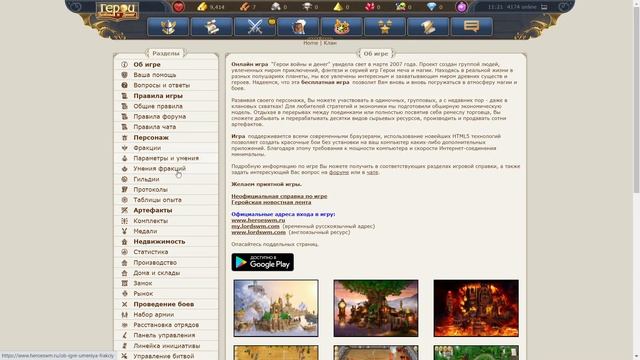
Task: Click the mercury resource icon
Action: (x=307, y=7)
